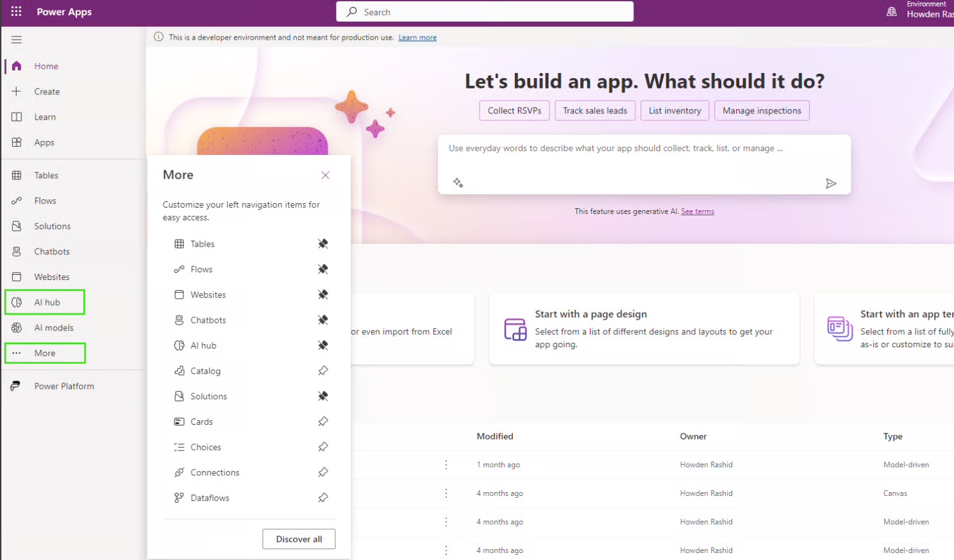The width and height of the screenshot is (954, 560).
Task: Unpin AI hub from left navigation
Action: tap(323, 345)
